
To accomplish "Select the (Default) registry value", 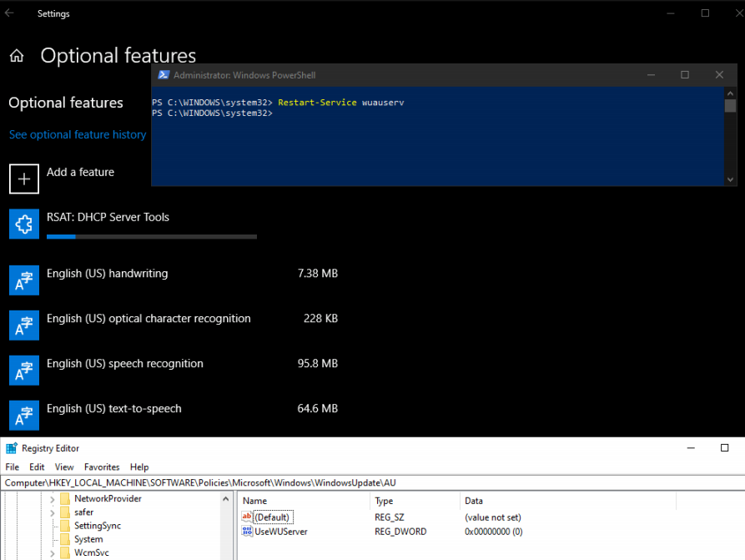I will 272,517.
